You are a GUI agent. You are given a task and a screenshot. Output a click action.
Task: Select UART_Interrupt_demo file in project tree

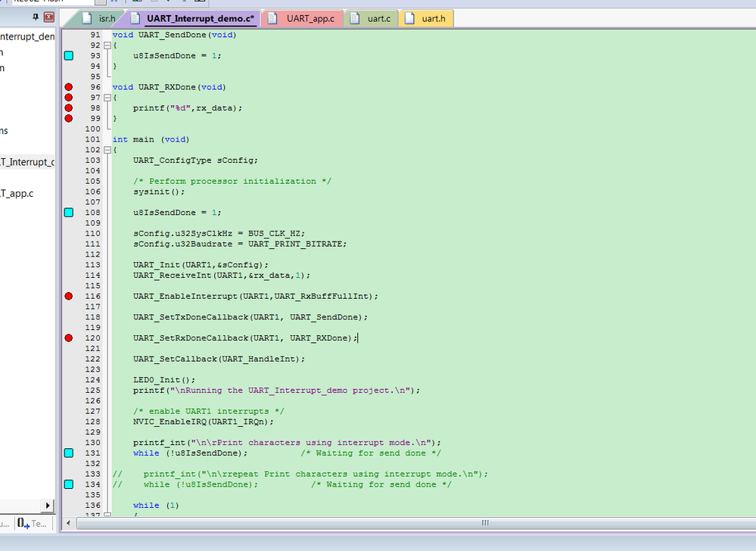(27, 162)
